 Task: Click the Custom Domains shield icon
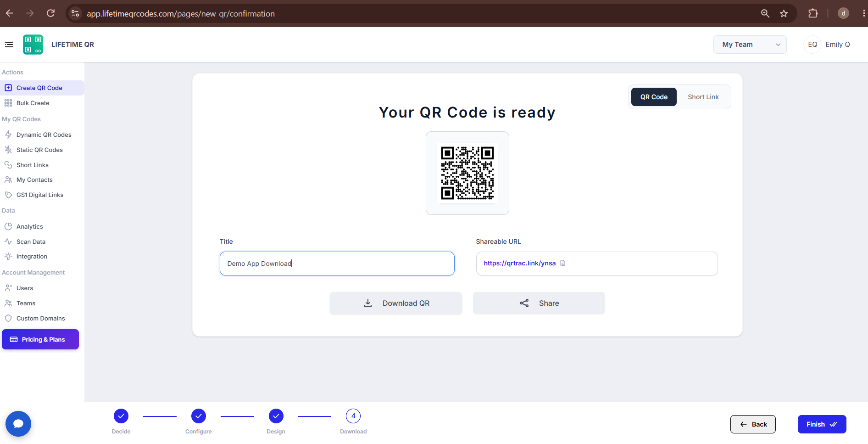(x=8, y=318)
